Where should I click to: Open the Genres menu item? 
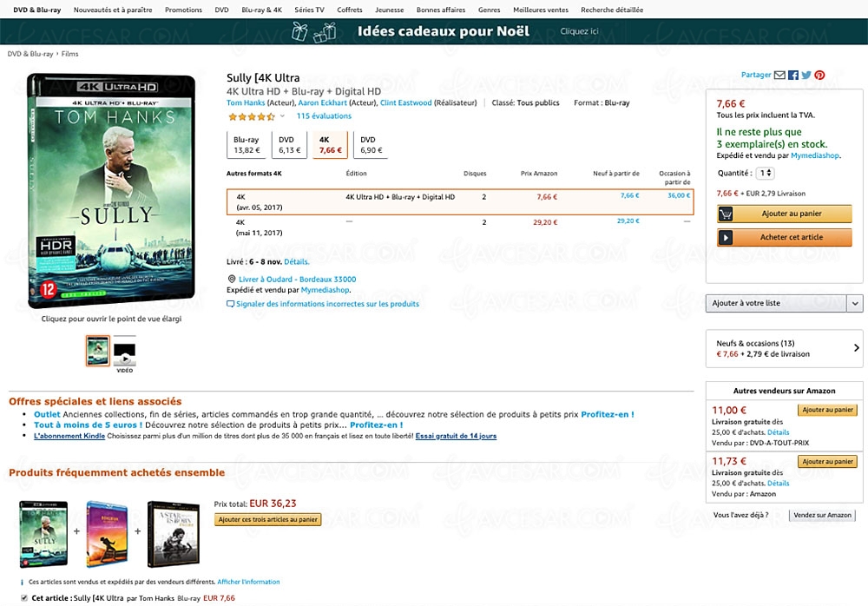(489, 10)
